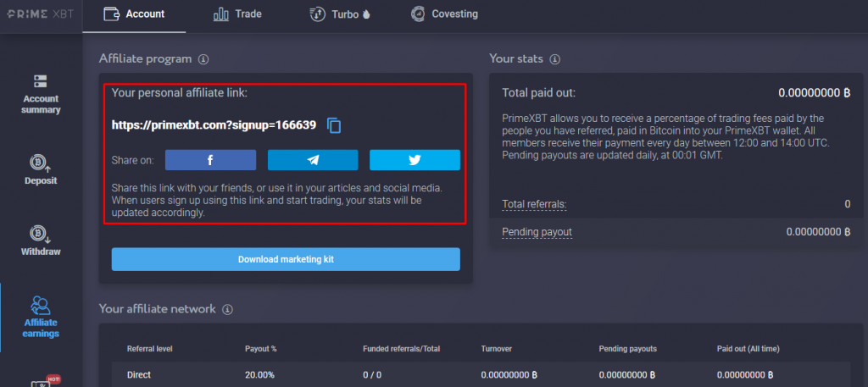Open the Deposit sidebar item
Viewport: 868px width, 387px height.
tap(41, 170)
